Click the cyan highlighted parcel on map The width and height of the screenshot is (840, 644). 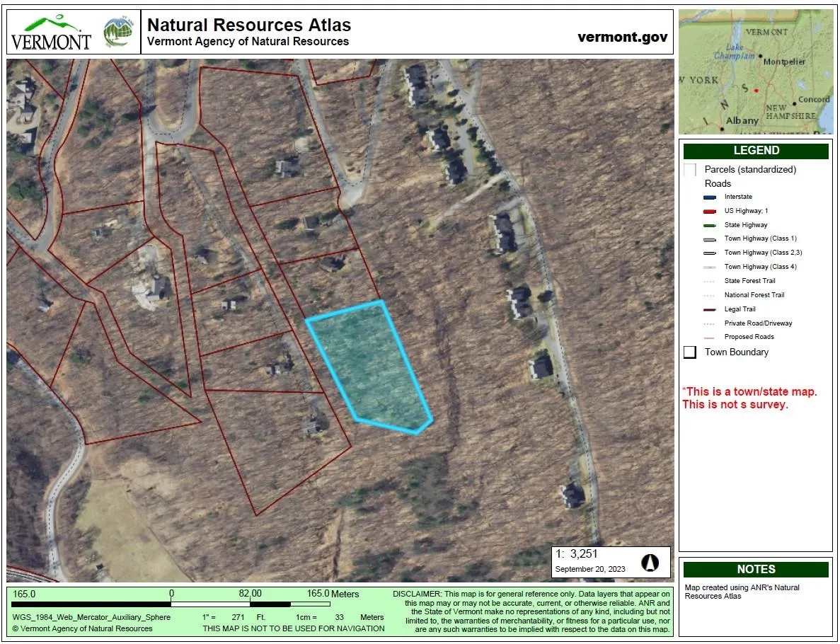[x=369, y=367]
